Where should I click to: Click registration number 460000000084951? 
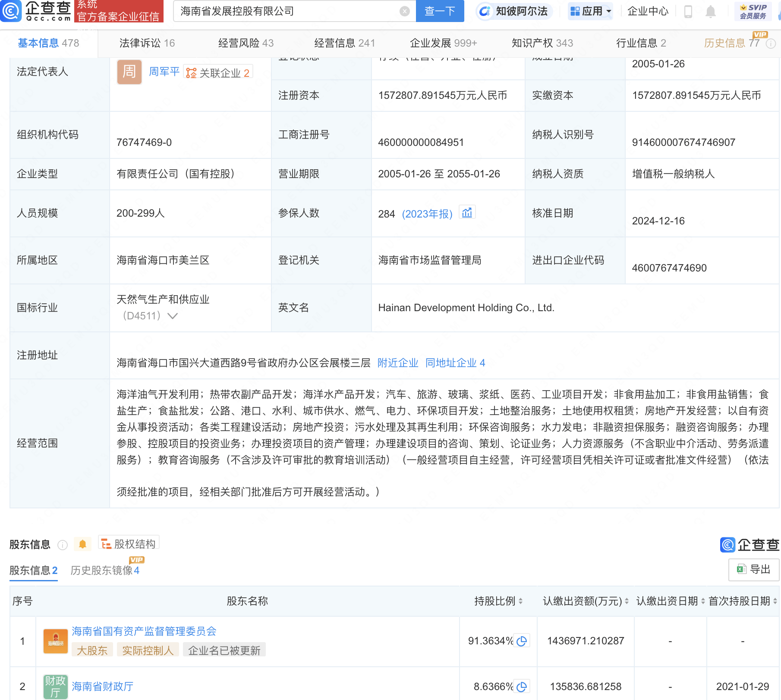click(421, 142)
